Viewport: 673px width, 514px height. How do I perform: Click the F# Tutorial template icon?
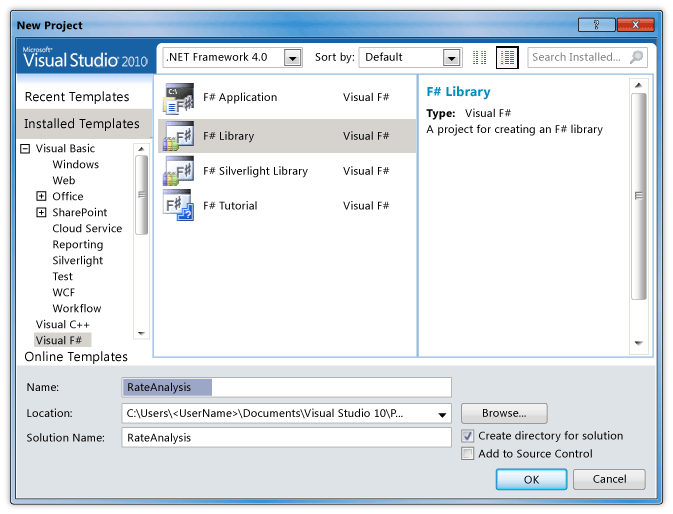(178, 206)
